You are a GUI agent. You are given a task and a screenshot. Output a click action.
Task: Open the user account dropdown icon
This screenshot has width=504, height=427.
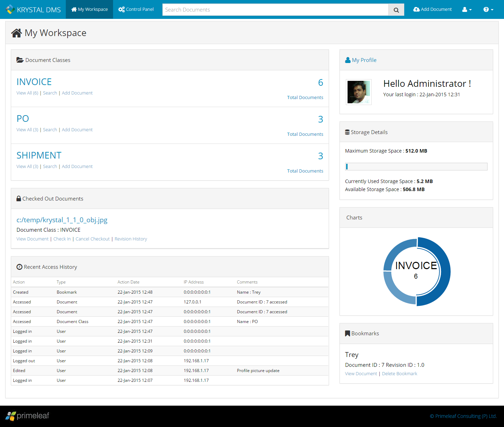(x=467, y=9)
